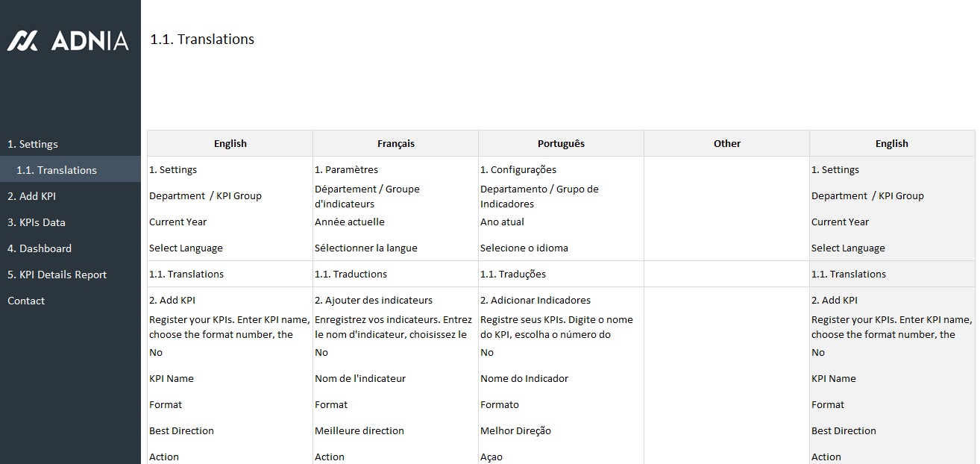Select the Other cell next to Traduções
The height and width of the screenshot is (464, 980).
(726, 274)
